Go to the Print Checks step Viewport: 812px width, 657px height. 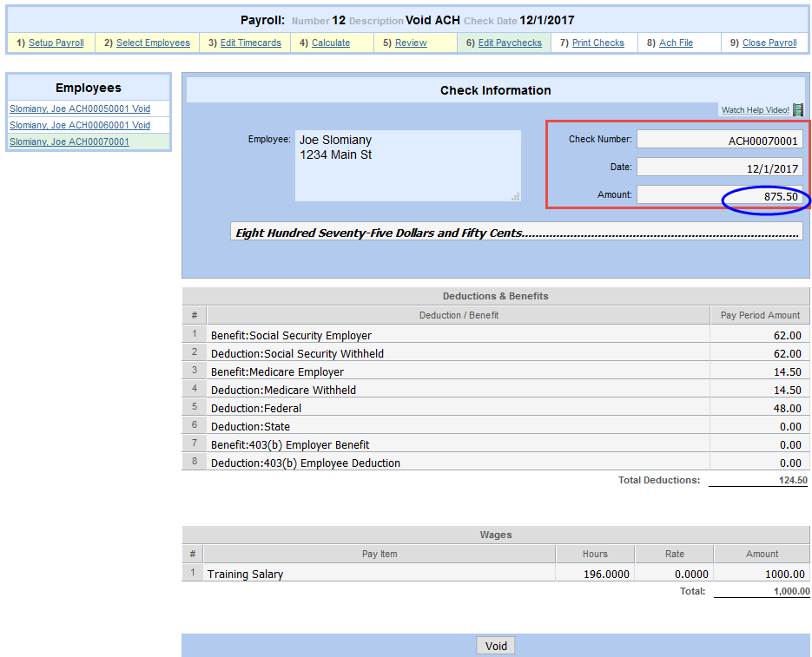(598, 43)
